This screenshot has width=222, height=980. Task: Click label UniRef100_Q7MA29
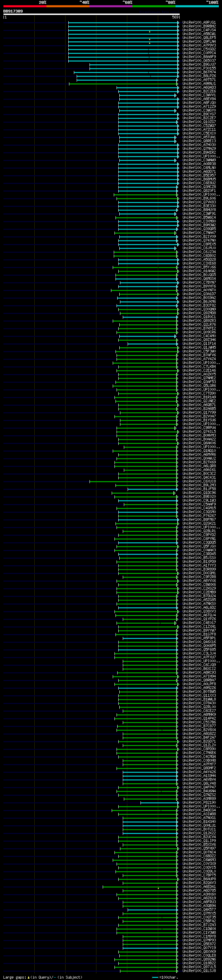(x=199, y=148)
